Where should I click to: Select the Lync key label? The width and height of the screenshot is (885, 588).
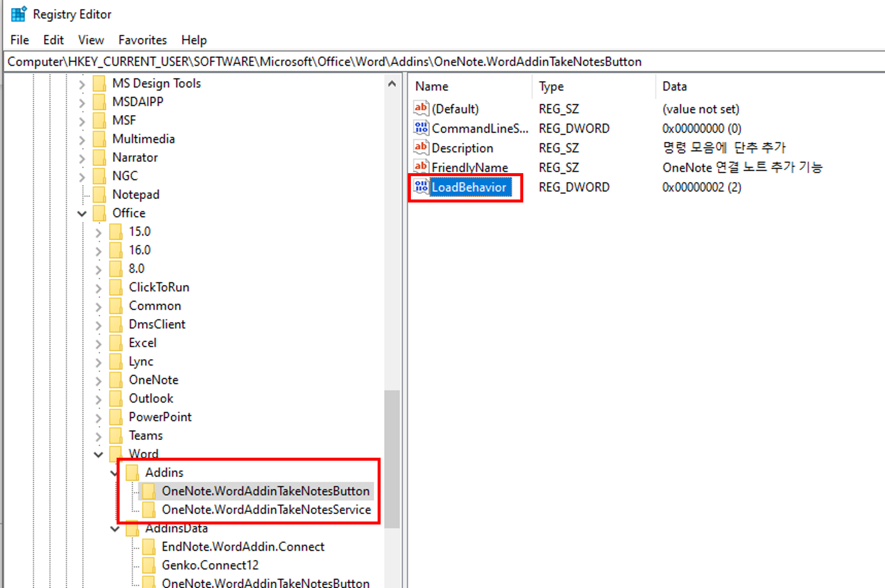(141, 362)
